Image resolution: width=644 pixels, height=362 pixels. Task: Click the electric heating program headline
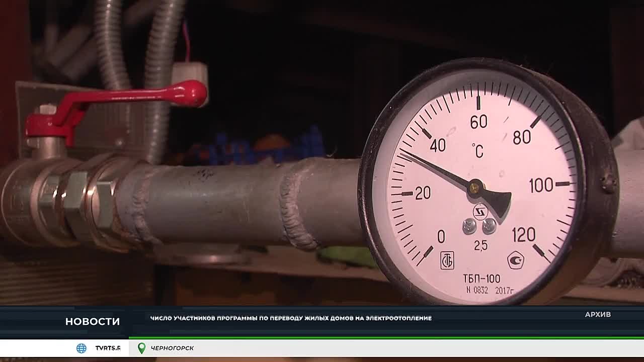pos(291,318)
